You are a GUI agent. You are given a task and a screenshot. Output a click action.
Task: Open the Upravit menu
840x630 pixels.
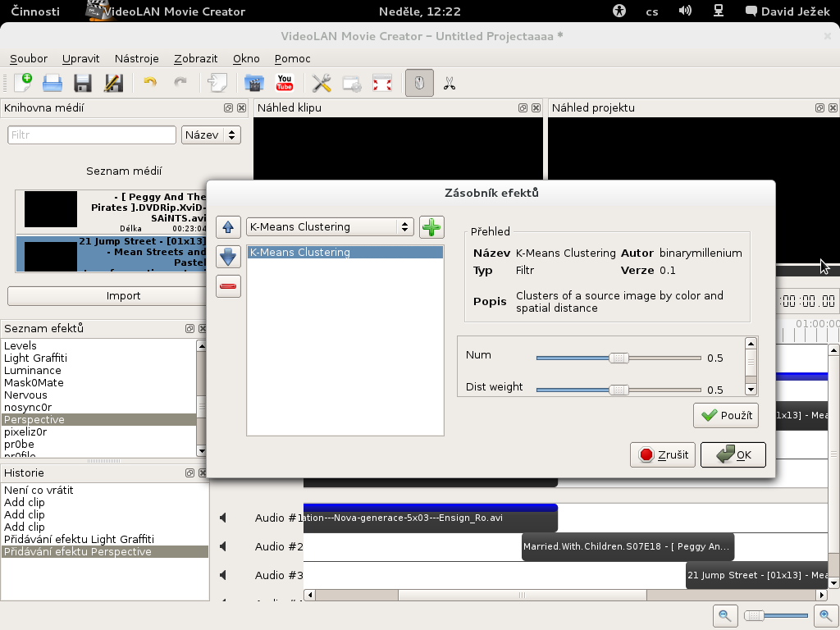[81, 59]
